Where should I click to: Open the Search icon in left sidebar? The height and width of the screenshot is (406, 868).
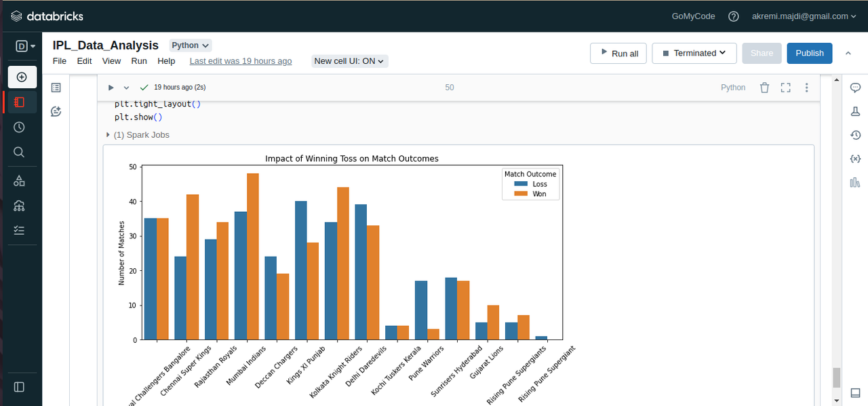19,152
